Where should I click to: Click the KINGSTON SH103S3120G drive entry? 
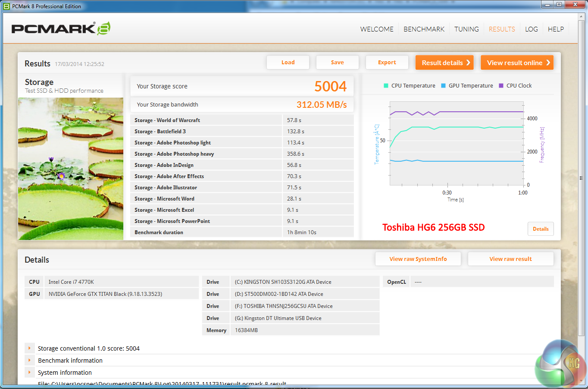click(283, 282)
